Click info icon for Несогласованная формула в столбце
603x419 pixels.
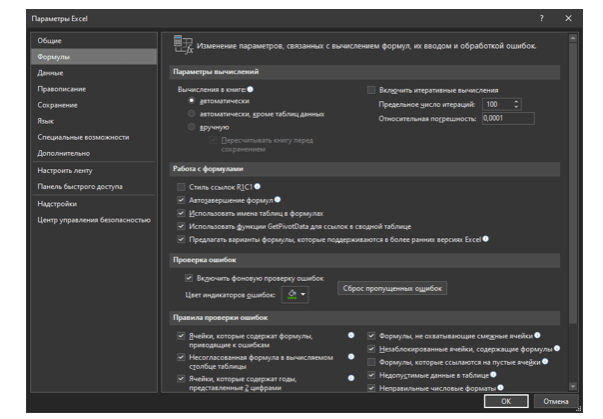point(351,357)
